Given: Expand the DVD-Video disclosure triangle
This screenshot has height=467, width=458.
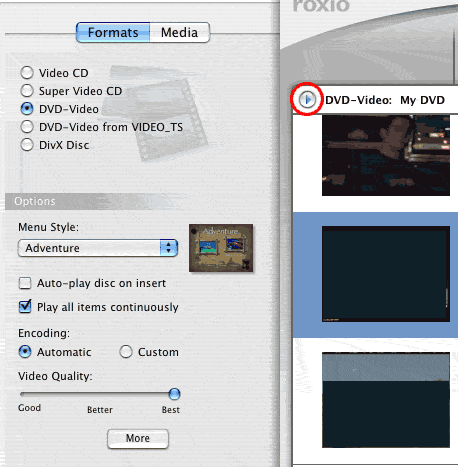Looking at the screenshot, I should pos(307,99).
